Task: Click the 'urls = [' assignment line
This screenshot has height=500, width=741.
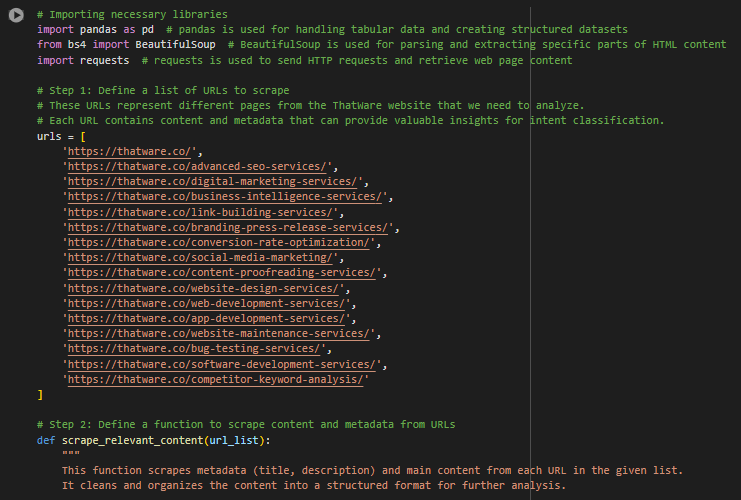Action: [x=61, y=137]
